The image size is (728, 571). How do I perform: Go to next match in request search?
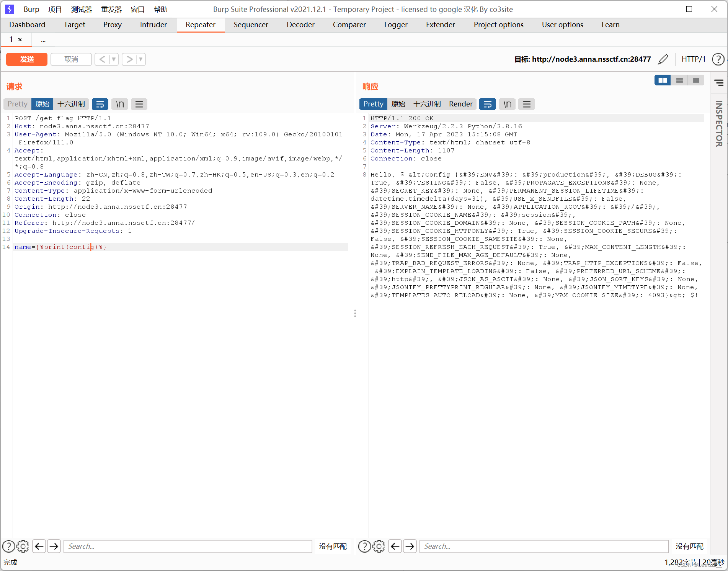(x=54, y=546)
